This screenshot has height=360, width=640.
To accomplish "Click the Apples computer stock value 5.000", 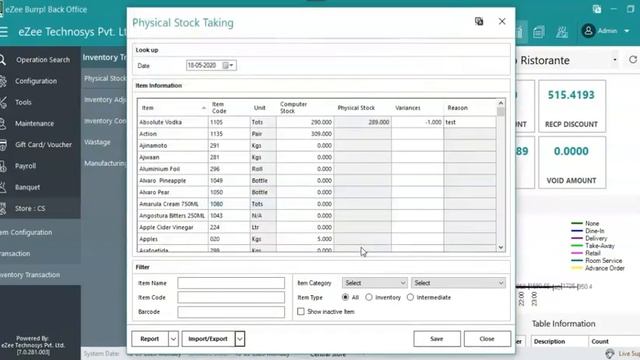I will click(x=324, y=239).
